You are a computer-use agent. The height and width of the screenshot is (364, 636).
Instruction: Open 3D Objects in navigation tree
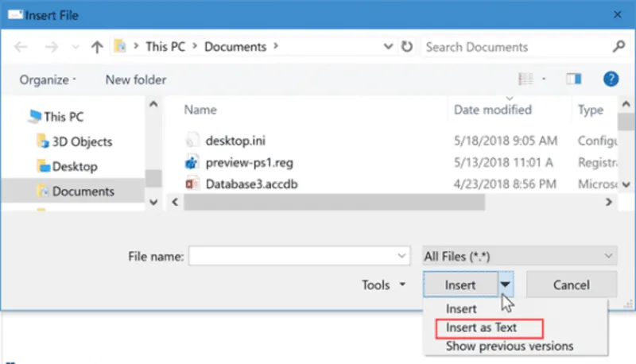[x=82, y=141]
